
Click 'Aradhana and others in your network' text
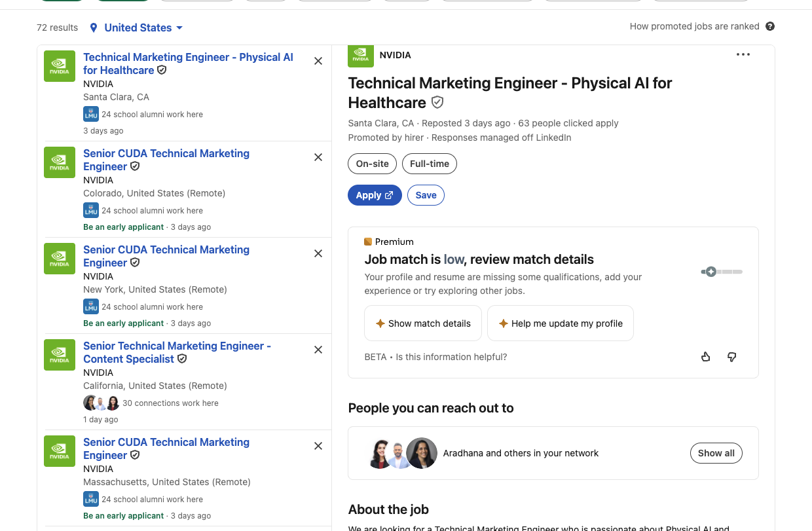521,453
